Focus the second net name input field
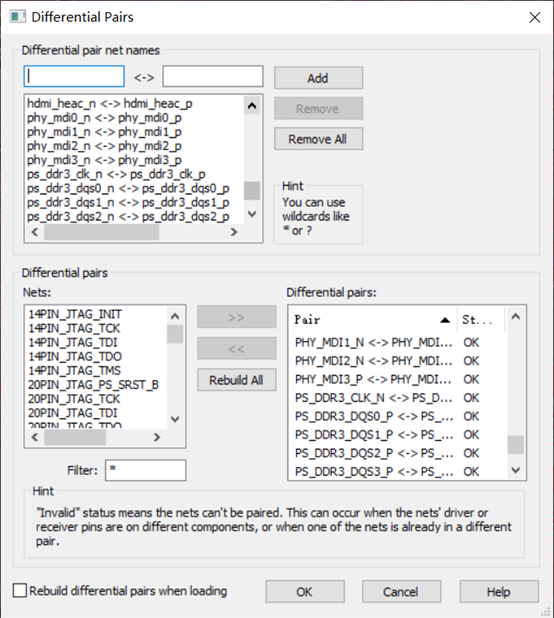This screenshot has height=618, width=554. (213, 76)
